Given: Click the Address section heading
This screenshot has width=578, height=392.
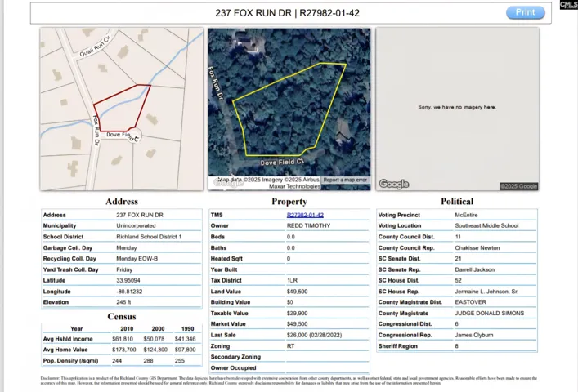Looking at the screenshot, I should tap(122, 202).
